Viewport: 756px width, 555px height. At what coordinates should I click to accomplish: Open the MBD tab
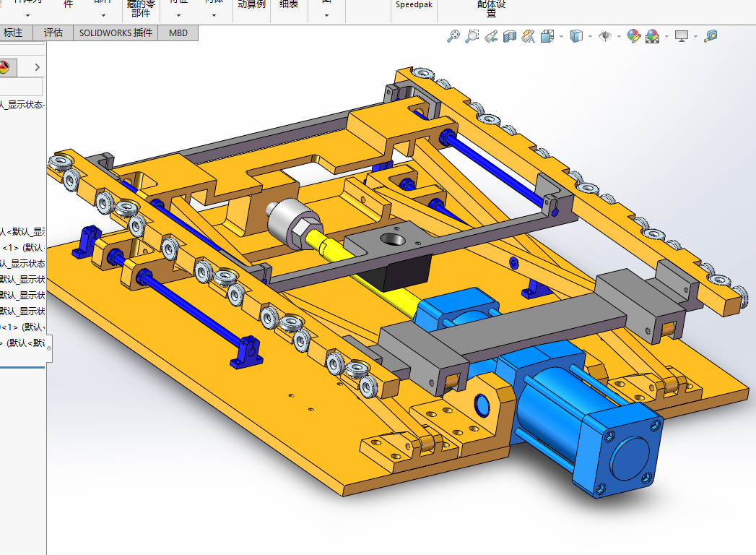tap(178, 33)
